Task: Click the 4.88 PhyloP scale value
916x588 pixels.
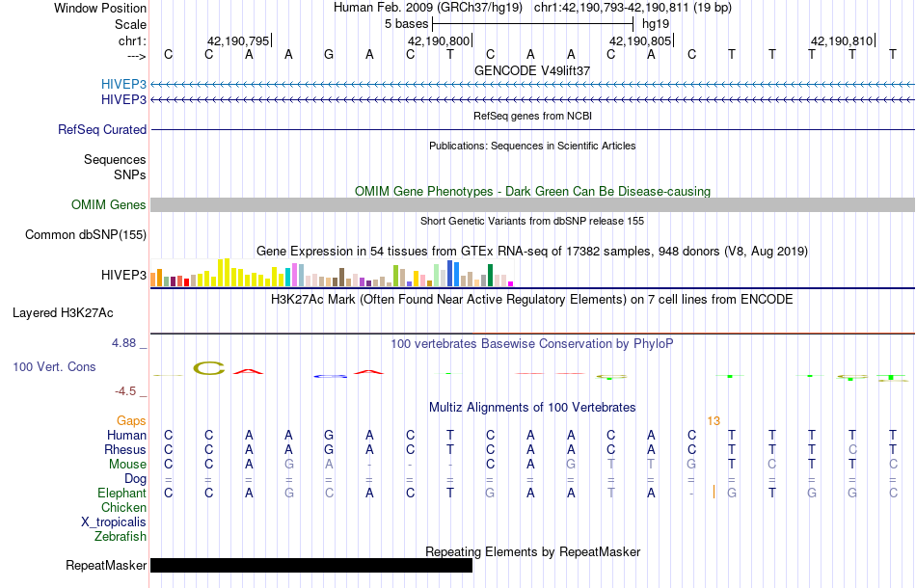Action: point(123,343)
